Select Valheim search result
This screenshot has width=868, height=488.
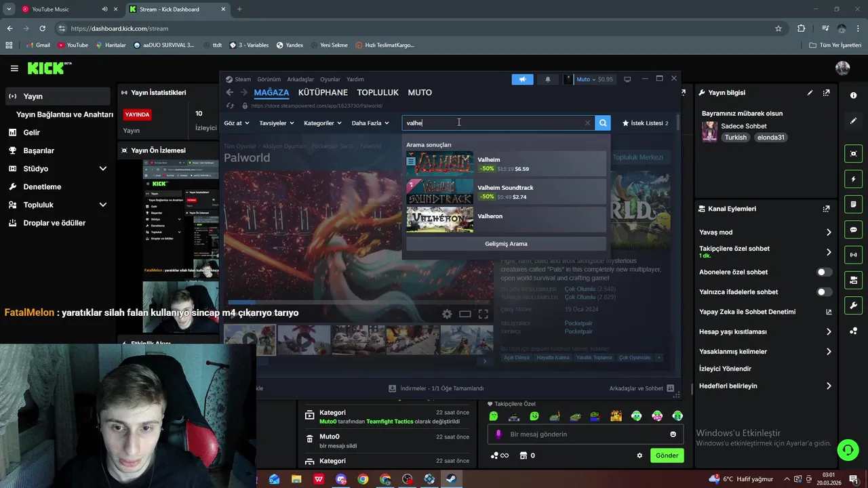pos(506,164)
